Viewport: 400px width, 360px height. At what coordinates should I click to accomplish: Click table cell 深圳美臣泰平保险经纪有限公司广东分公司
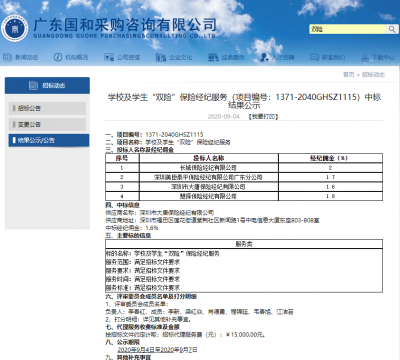coord(208,177)
